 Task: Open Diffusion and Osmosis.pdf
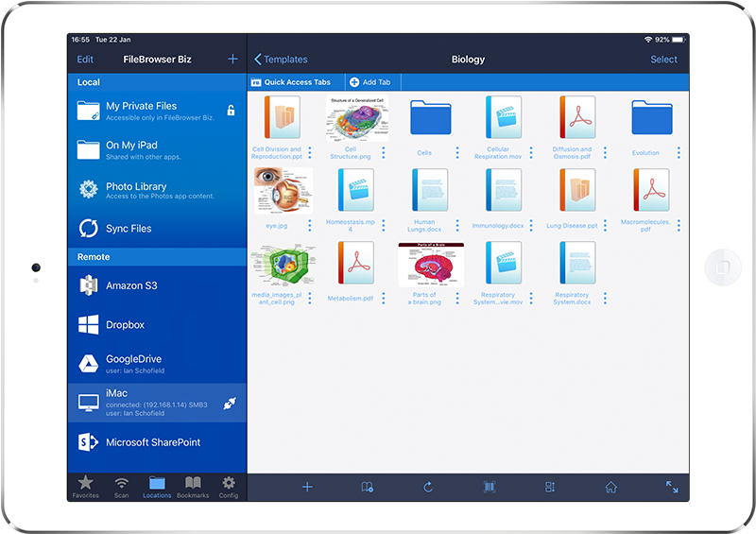(x=577, y=117)
